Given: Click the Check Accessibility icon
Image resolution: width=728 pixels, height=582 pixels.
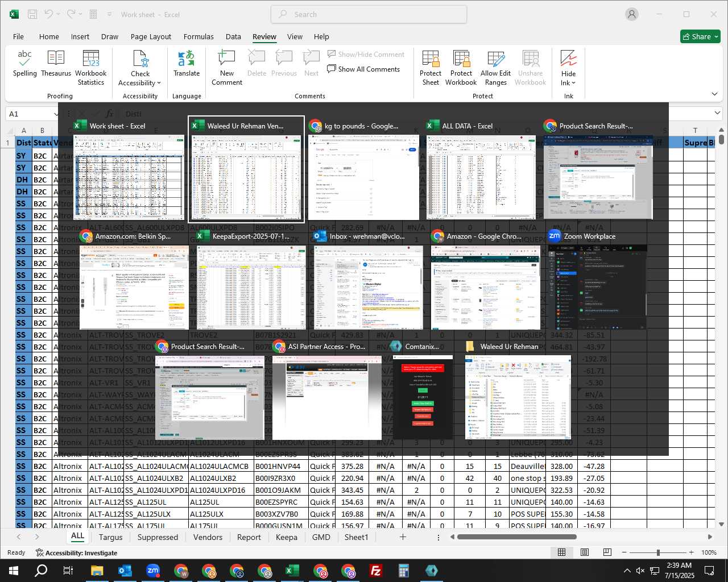Looking at the screenshot, I should 140,59.
